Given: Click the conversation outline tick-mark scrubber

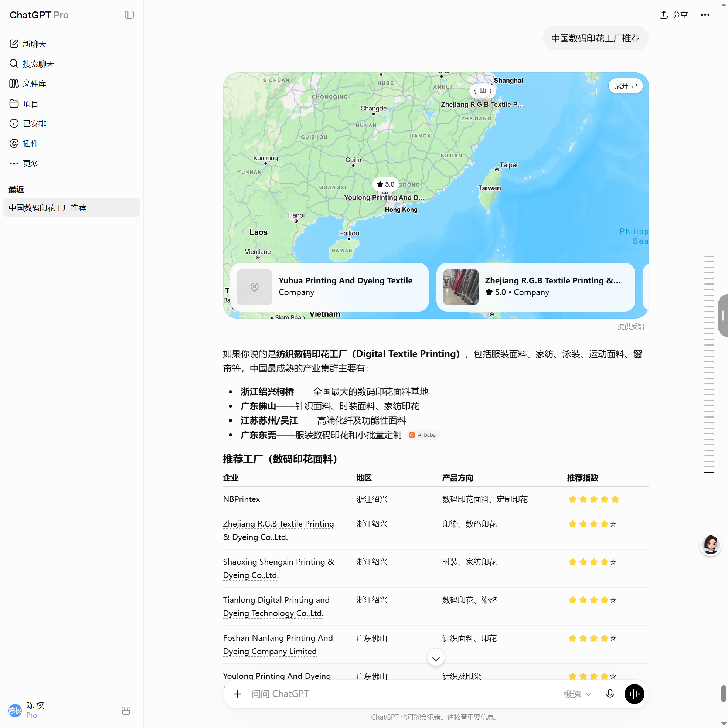Looking at the screenshot, I should click(709, 364).
